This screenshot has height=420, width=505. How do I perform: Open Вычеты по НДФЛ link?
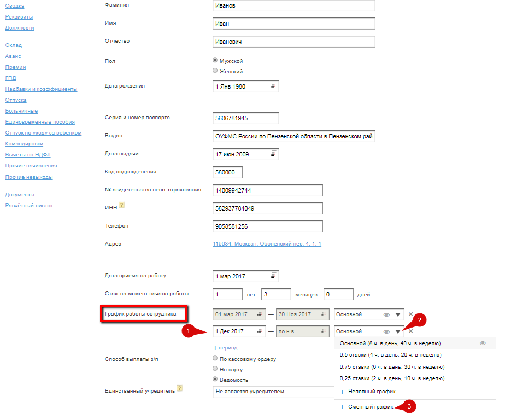click(28, 155)
